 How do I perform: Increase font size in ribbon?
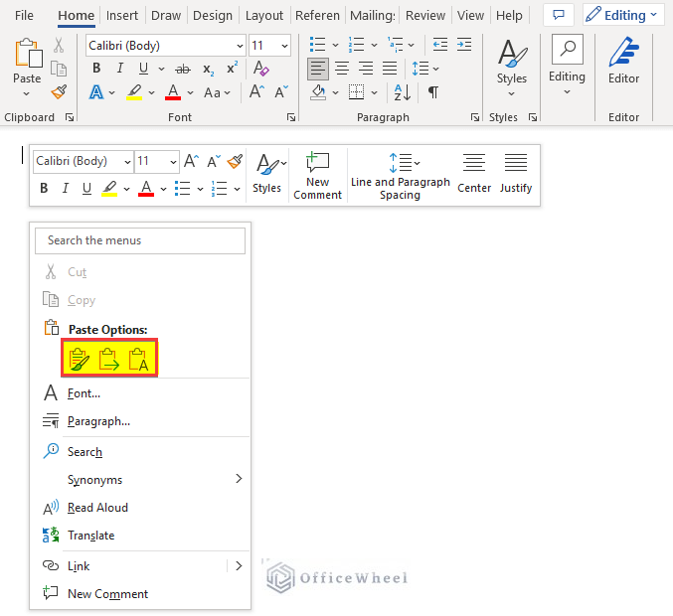click(256, 91)
